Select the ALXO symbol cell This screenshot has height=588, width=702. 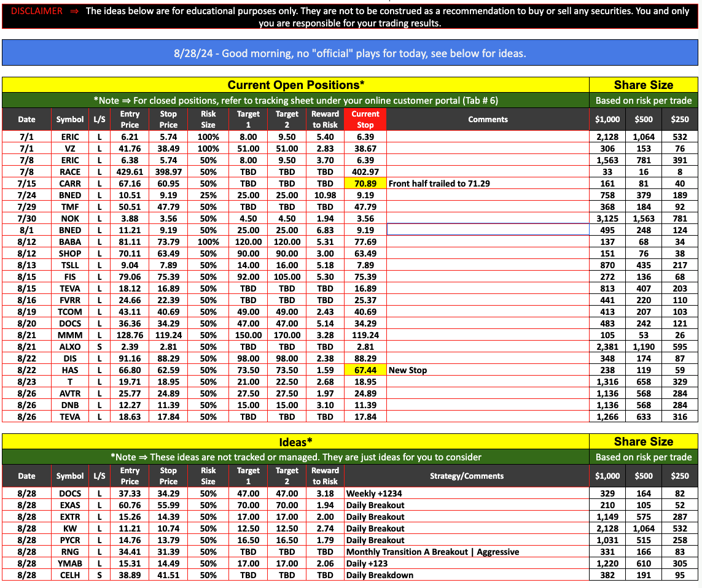70,347
